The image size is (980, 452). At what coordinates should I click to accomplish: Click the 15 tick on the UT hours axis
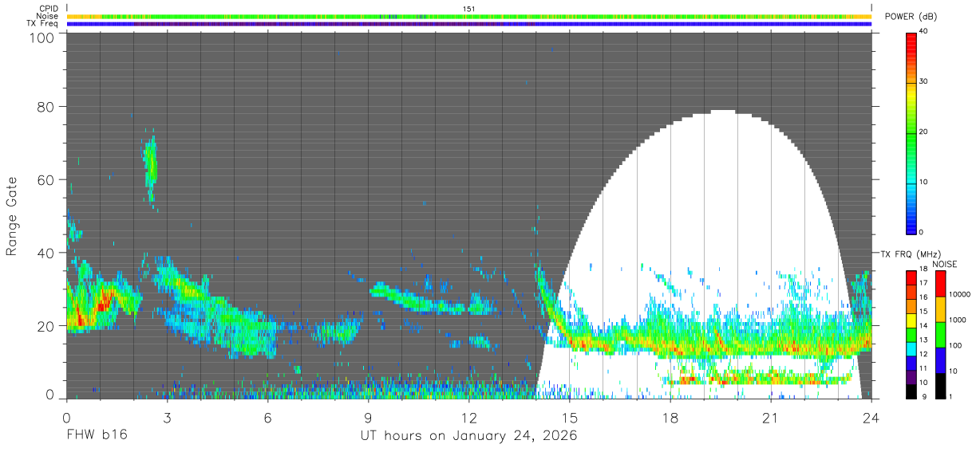(x=570, y=417)
